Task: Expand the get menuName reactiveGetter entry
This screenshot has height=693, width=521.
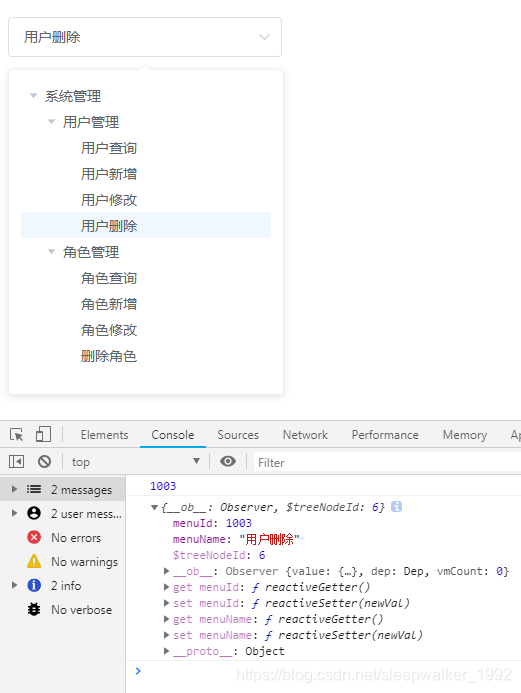Action: pos(167,619)
